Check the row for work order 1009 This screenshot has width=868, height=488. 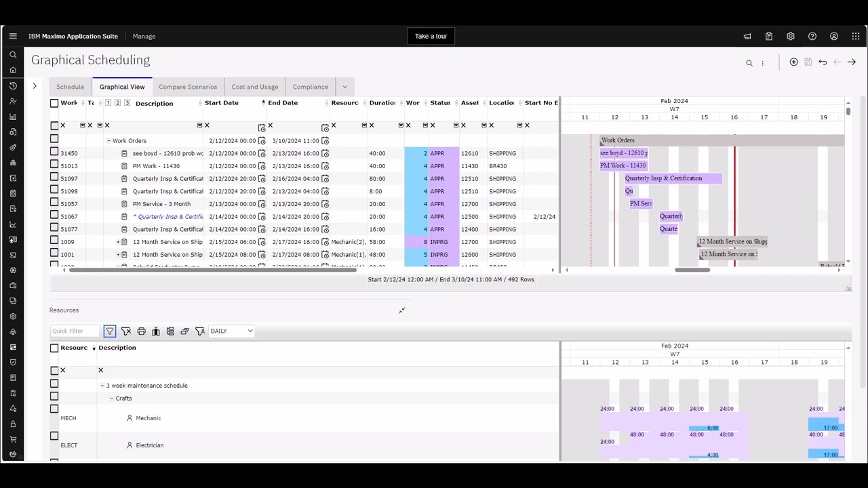54,241
